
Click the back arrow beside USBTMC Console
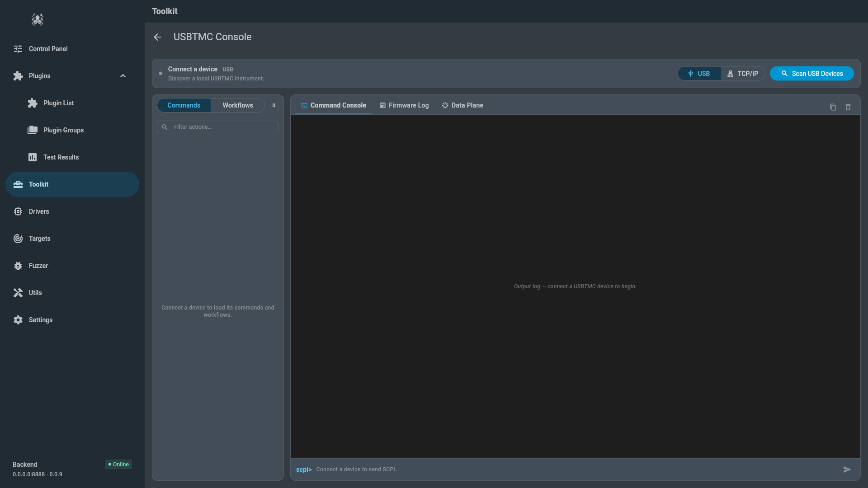coord(157,37)
